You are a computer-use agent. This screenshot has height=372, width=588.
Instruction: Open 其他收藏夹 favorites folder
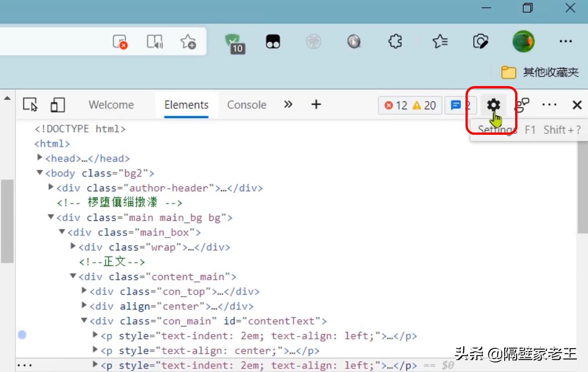[x=546, y=72]
